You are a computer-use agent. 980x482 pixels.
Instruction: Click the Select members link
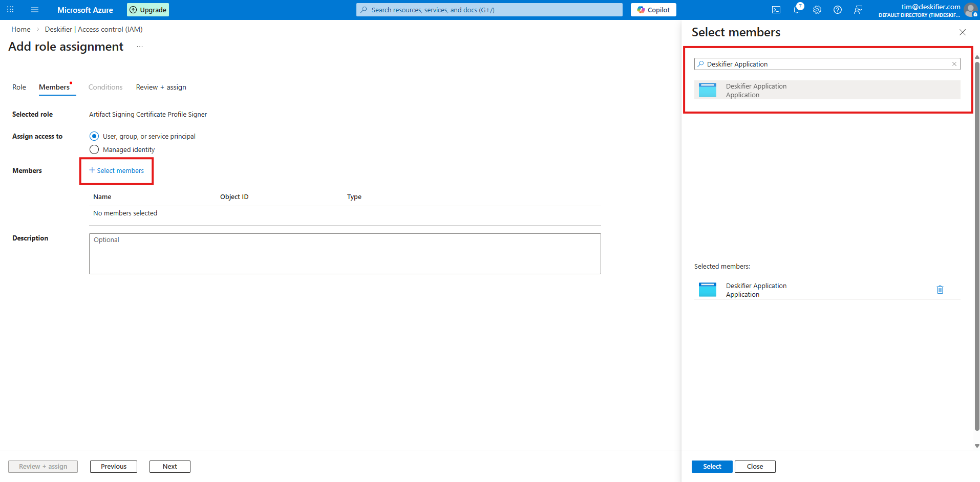point(117,170)
